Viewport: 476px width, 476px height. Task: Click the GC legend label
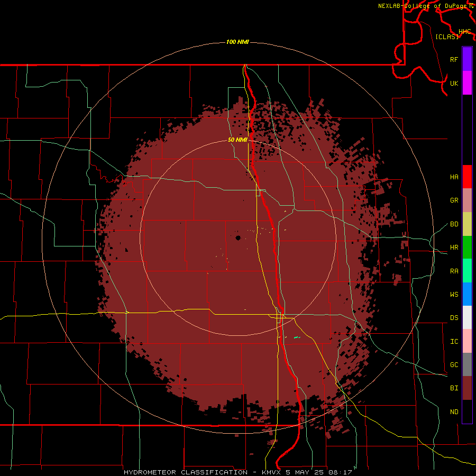[x=454, y=365]
